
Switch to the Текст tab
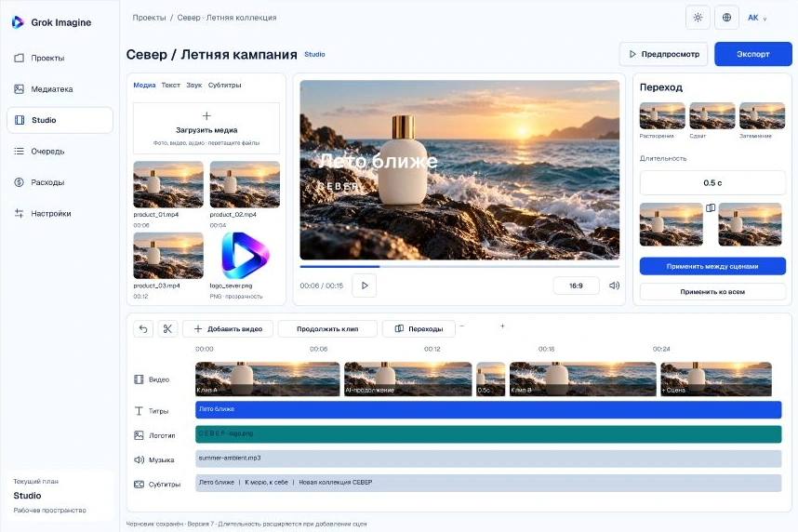[x=170, y=85]
